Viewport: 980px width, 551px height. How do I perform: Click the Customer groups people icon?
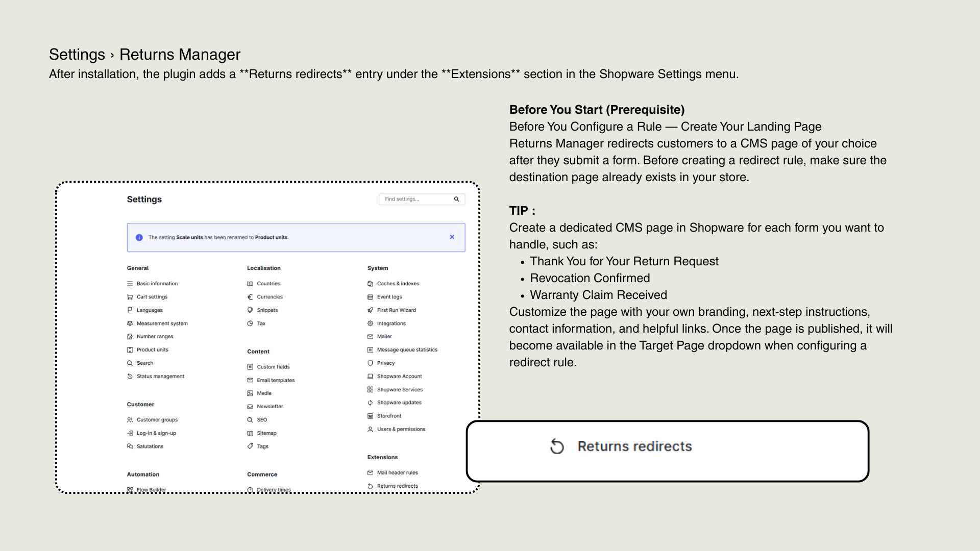[130, 420]
